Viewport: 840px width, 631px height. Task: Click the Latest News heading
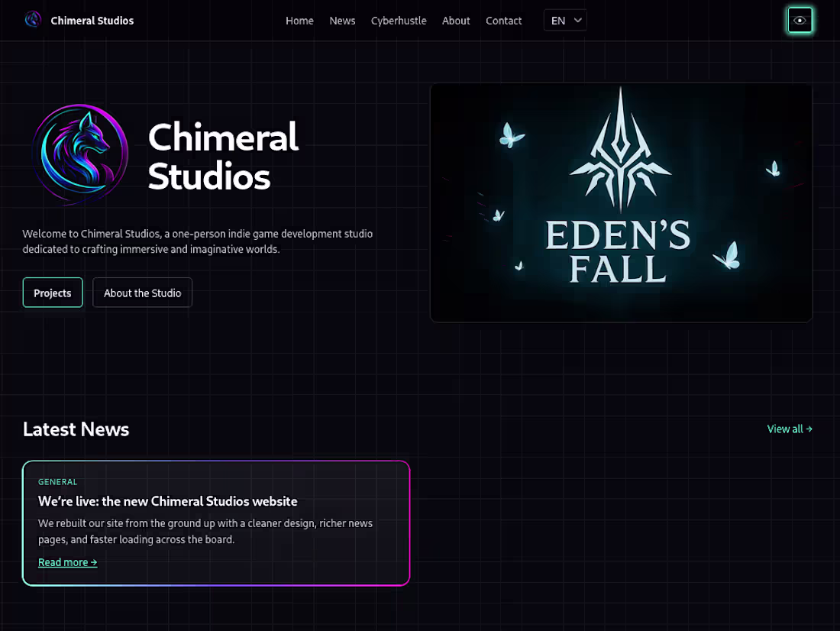(76, 429)
